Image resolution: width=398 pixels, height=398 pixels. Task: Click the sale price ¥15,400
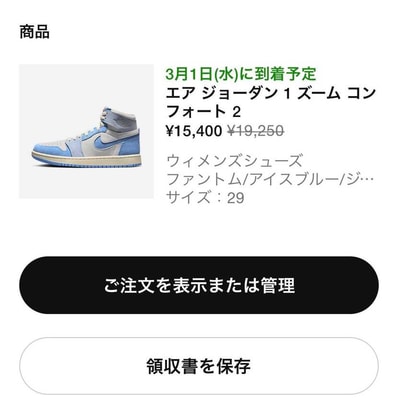coord(194,131)
